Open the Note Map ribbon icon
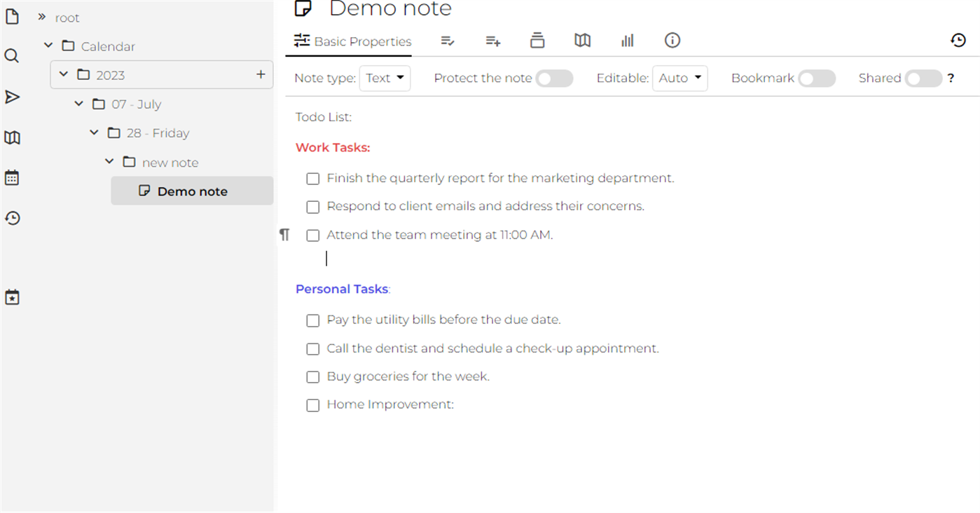 coord(582,40)
